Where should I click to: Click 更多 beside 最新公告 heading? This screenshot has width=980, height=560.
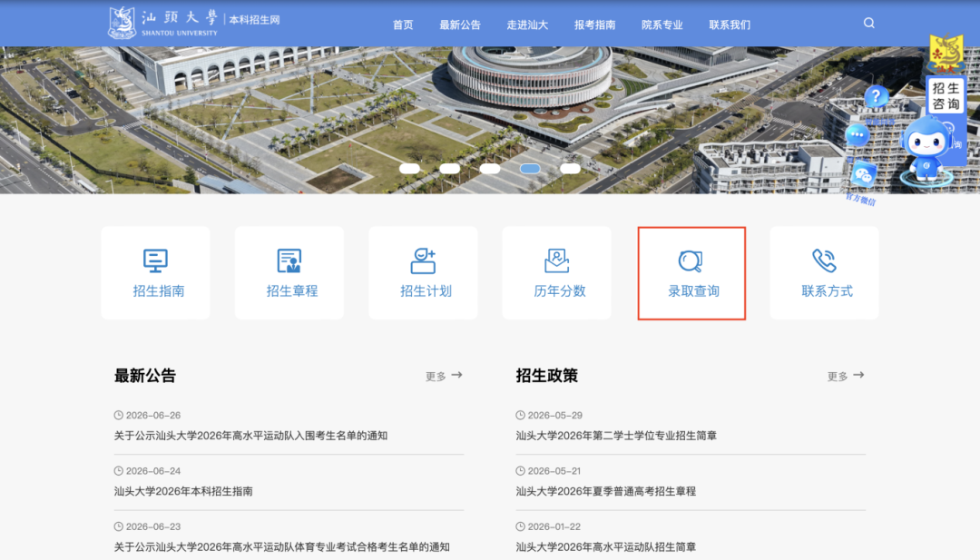(x=444, y=377)
